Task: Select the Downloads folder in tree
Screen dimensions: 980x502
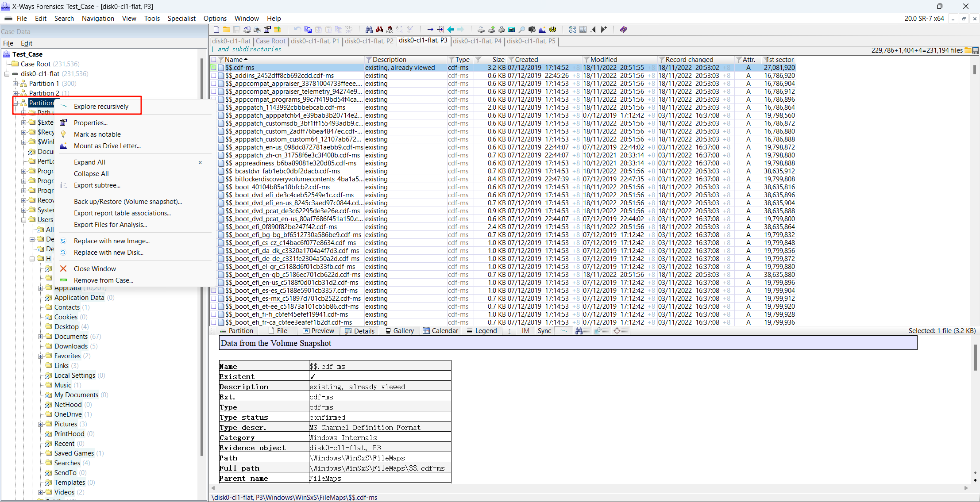Action: point(71,346)
